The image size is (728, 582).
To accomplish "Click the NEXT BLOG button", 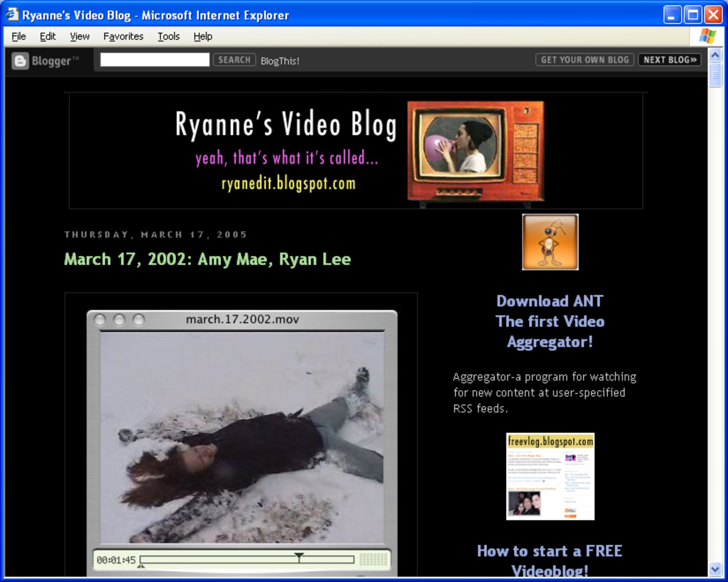I will click(x=669, y=60).
